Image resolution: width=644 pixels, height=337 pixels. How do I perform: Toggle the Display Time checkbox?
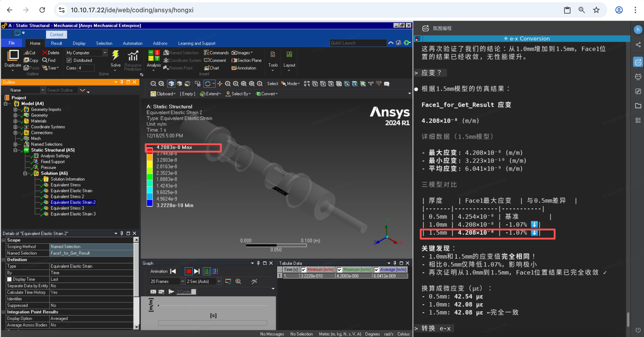(10, 279)
